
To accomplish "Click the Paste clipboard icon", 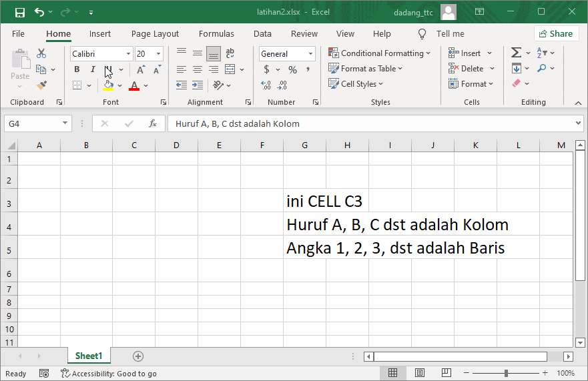I will coord(20,60).
